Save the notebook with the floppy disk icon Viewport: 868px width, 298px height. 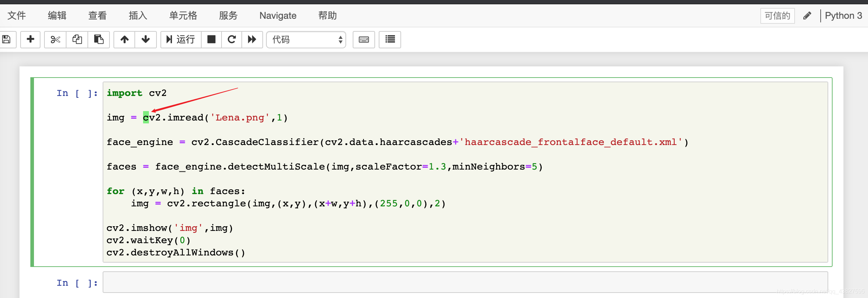click(x=7, y=39)
